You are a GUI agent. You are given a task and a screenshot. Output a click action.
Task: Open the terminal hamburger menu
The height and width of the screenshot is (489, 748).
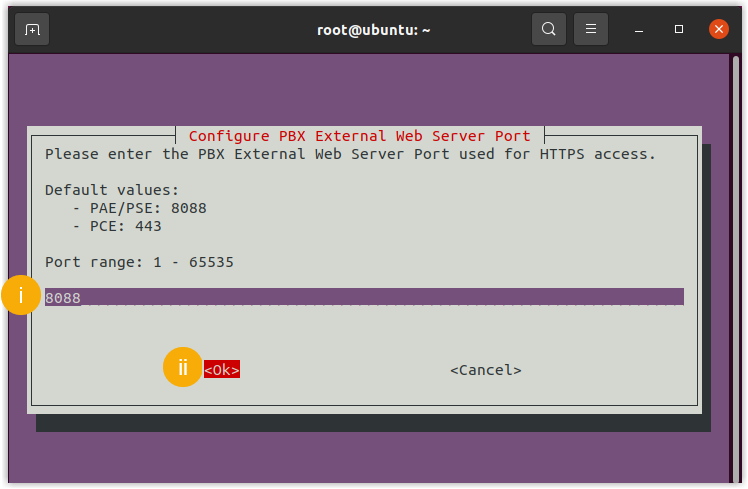coord(591,29)
